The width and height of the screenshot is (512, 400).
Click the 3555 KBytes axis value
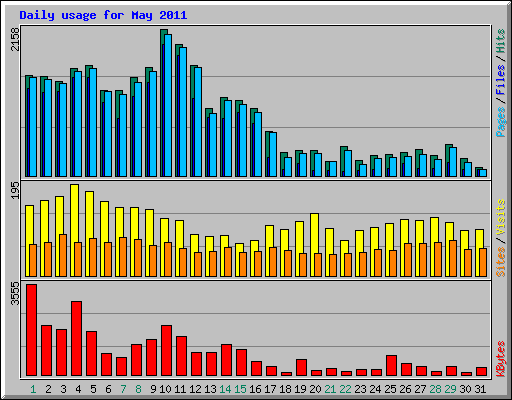[15, 293]
